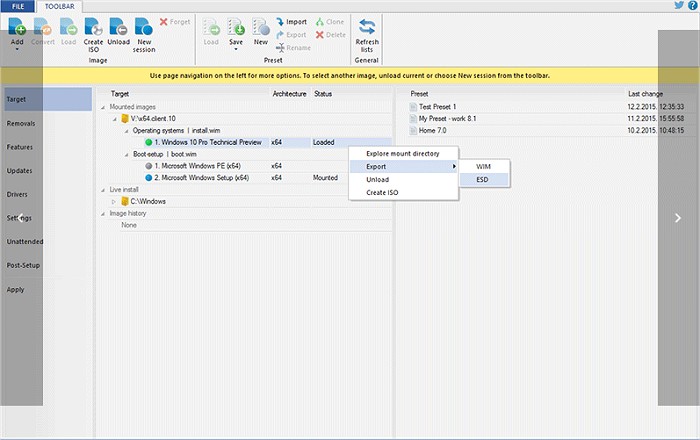Select WIM export format
The height and width of the screenshot is (440, 700).
[484, 166]
